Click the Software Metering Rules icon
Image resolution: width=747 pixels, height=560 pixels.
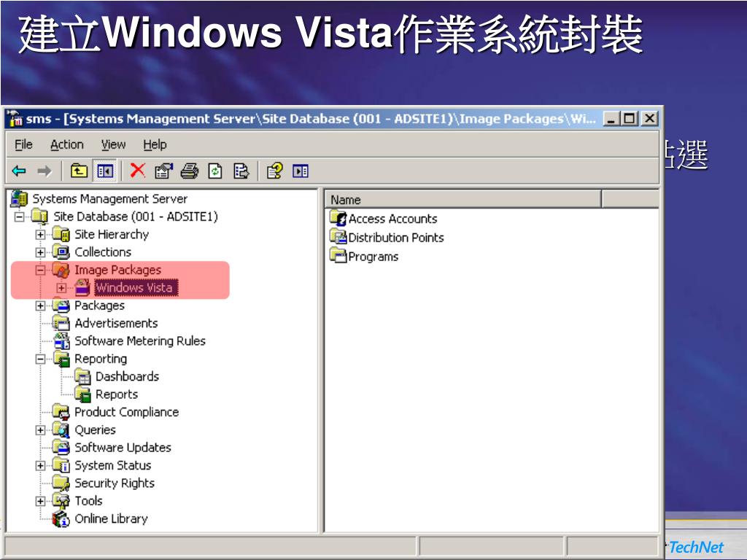[x=61, y=341]
